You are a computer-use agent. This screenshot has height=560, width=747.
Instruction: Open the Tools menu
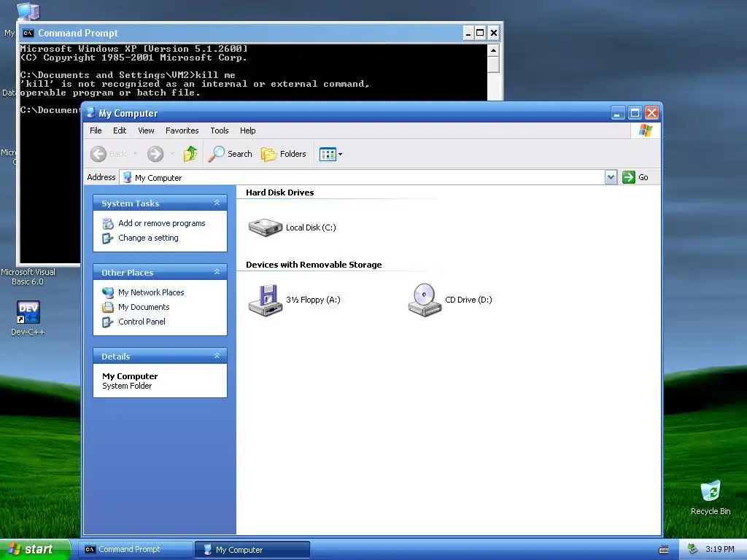pyautogui.click(x=219, y=131)
